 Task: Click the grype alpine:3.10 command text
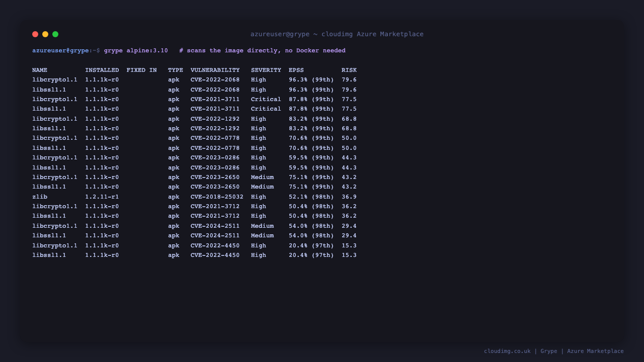136,51
